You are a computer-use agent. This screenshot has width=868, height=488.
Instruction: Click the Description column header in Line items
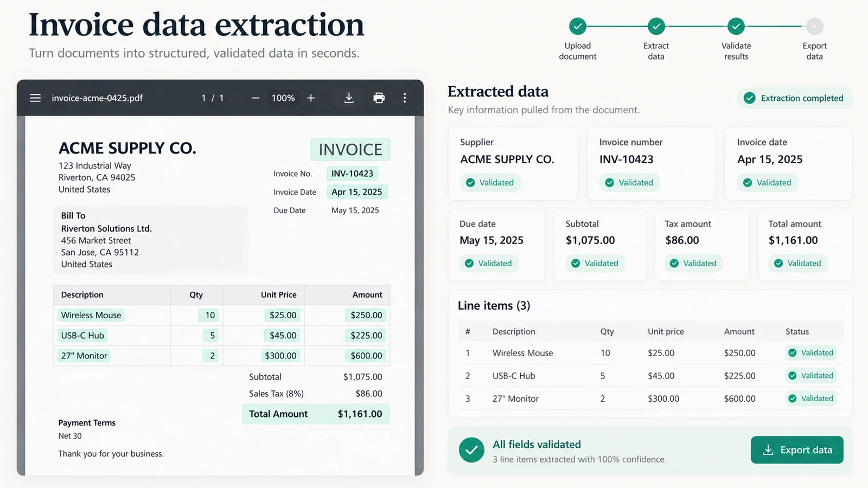point(514,331)
